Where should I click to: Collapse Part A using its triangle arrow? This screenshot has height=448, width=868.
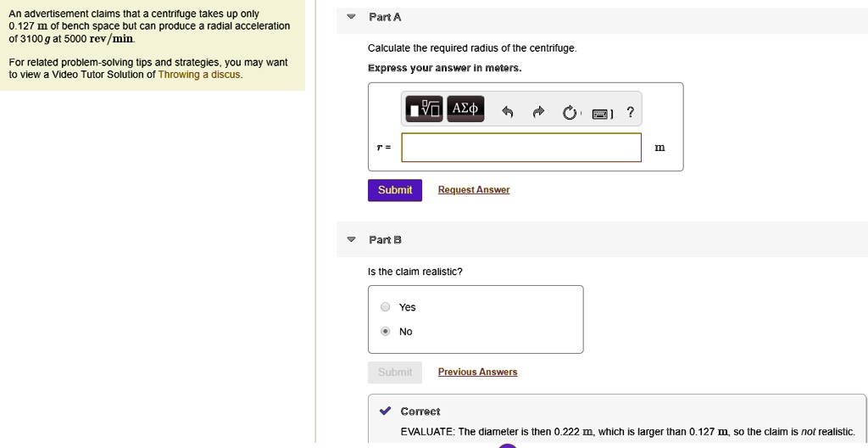[x=352, y=18]
